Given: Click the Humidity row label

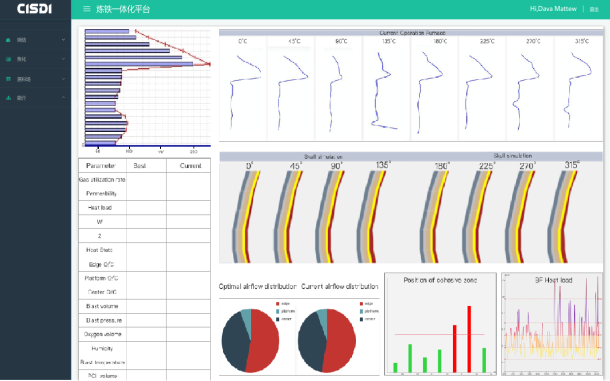Looking at the screenshot, I should tap(102, 348).
